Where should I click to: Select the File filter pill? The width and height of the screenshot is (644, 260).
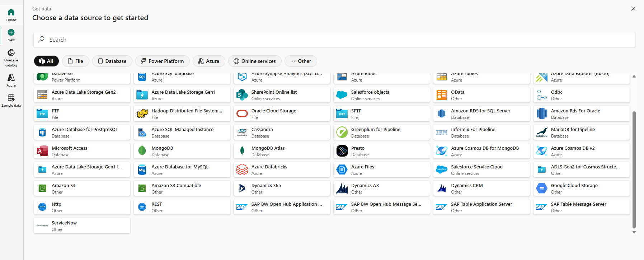(75, 61)
